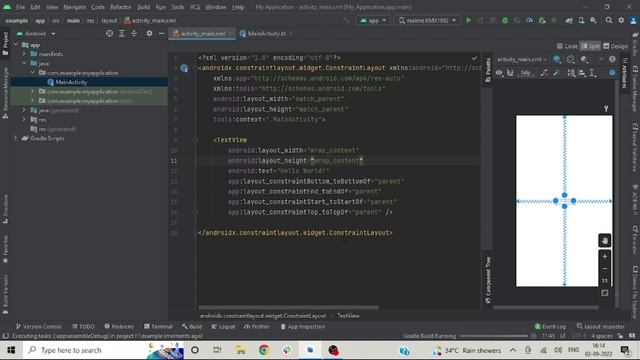Run the app with the green play button
The height and width of the screenshot is (360, 640).
[469, 20]
